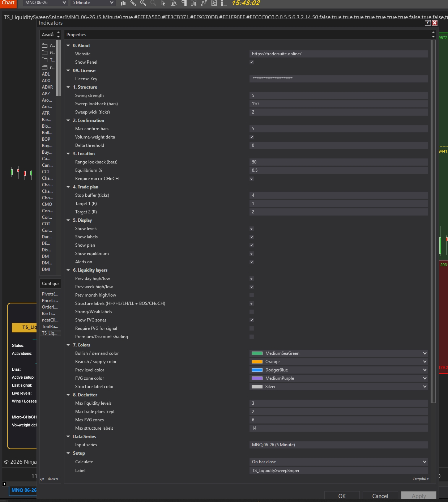The image size is (448, 502).
Task: Collapse the 6. Liquidity layers section
Action: tap(68, 270)
